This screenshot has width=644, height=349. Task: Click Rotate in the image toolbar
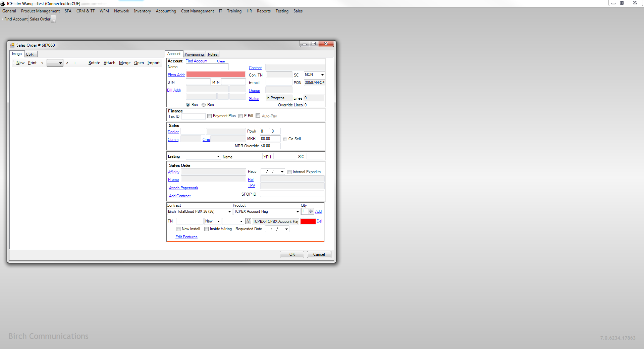click(x=94, y=63)
